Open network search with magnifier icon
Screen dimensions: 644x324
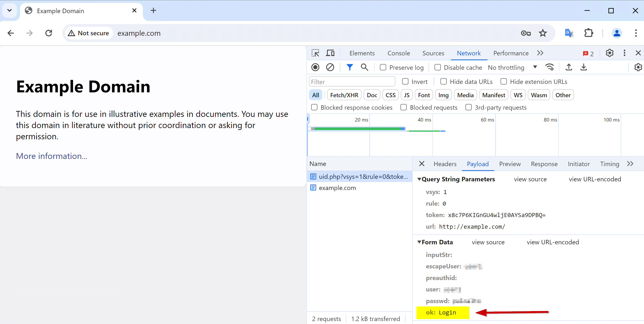pos(364,67)
